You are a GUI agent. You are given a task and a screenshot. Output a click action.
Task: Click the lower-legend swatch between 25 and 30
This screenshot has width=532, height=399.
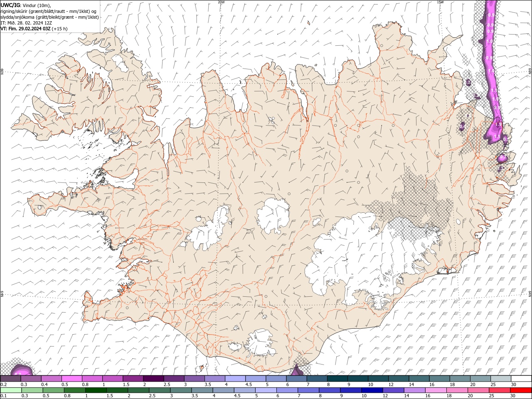[499, 390]
